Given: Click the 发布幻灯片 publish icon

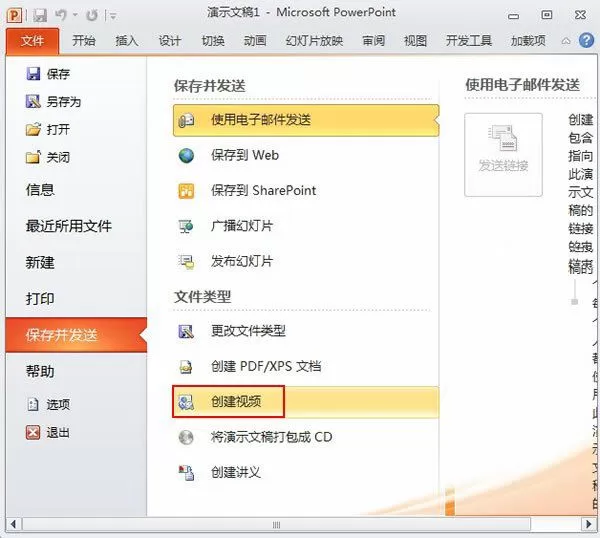Looking at the screenshot, I should coord(186,262).
